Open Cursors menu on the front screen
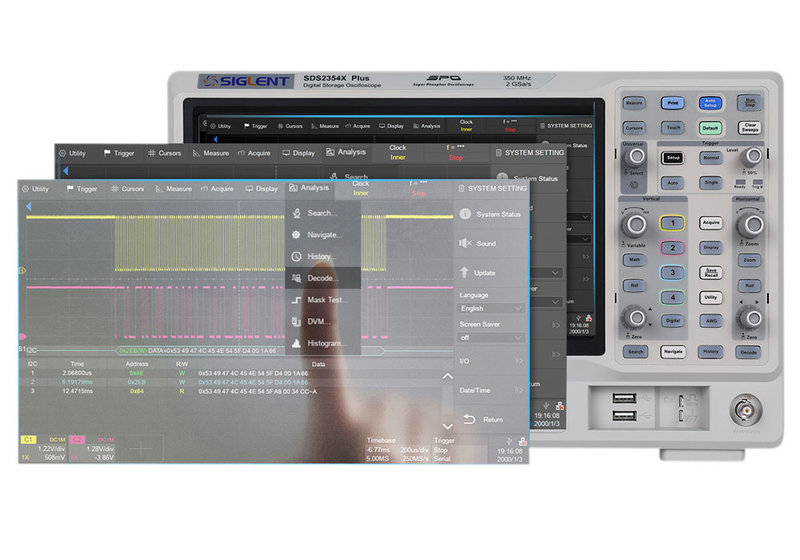This screenshot has height=560, width=800. pos(127,189)
